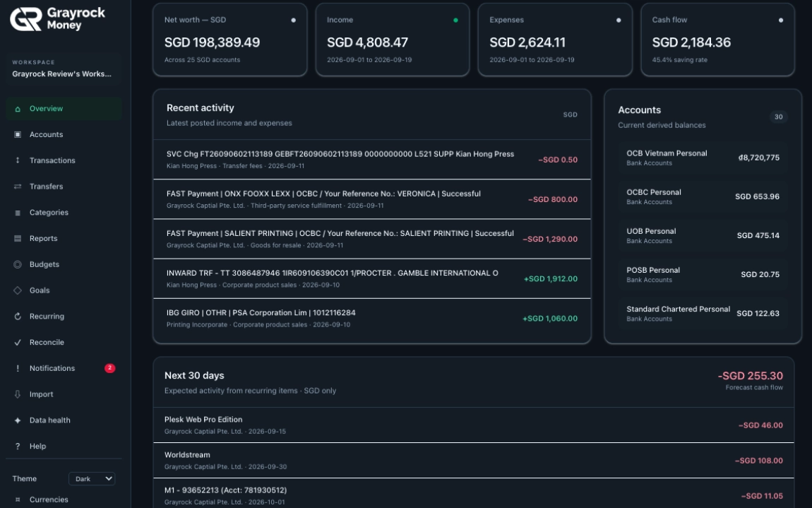Select the Worldstream recurring item
Screen dimensions: 812x508
[473, 461]
